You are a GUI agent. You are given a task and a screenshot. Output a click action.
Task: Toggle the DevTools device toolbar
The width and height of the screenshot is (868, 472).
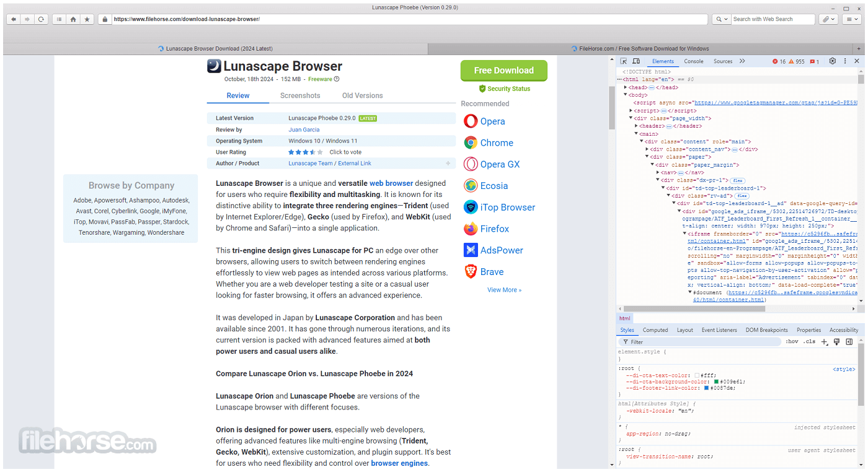click(x=636, y=61)
